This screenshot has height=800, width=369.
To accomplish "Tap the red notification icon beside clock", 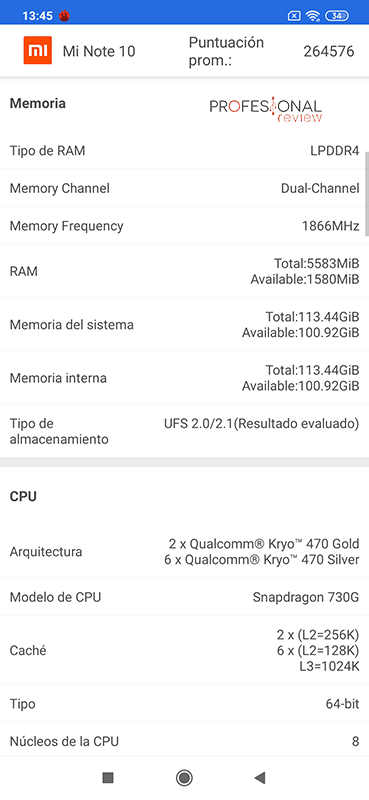I will (64, 16).
